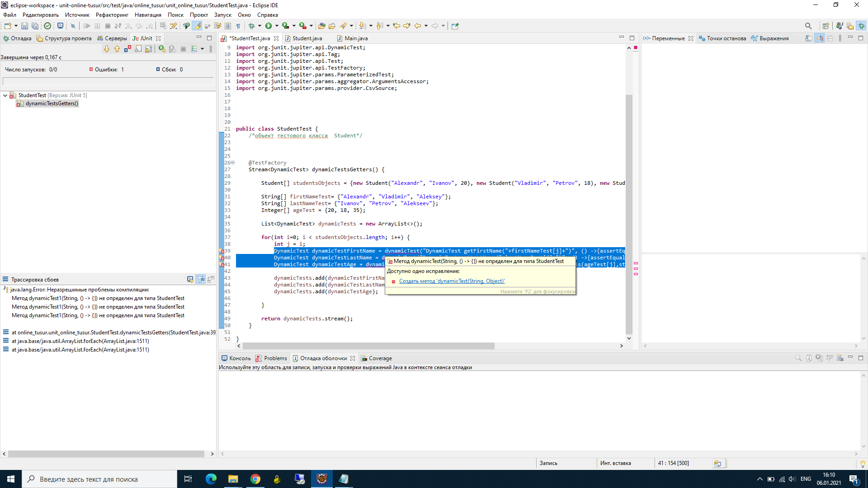Click the Toggle Mark Occurrences highlighter icon

tap(198, 26)
